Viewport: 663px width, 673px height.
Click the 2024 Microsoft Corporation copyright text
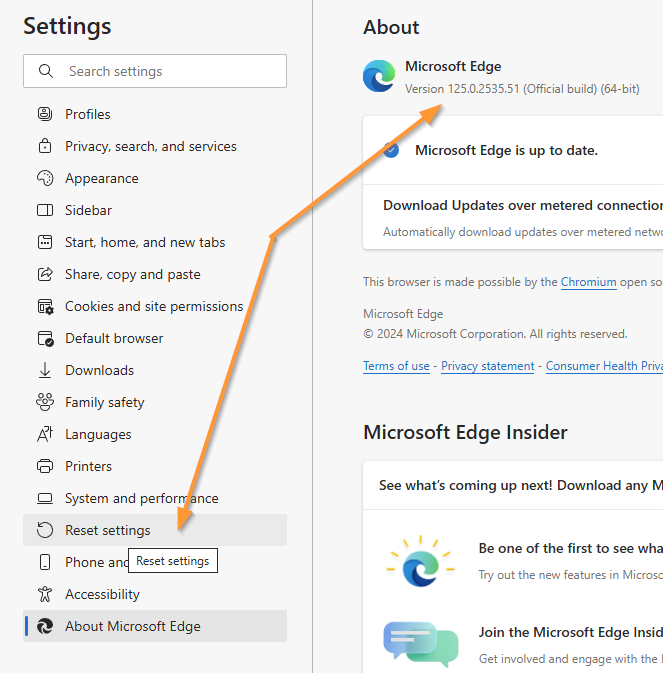pyautogui.click(x=495, y=334)
